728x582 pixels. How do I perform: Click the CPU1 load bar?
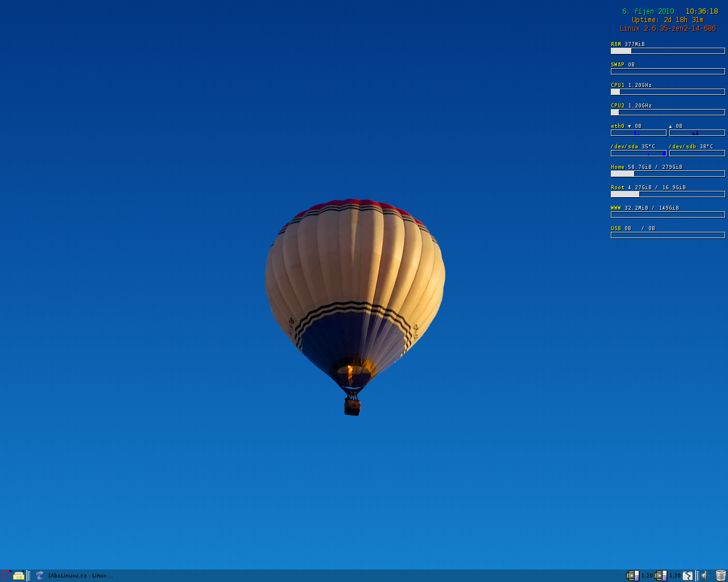coord(668,92)
